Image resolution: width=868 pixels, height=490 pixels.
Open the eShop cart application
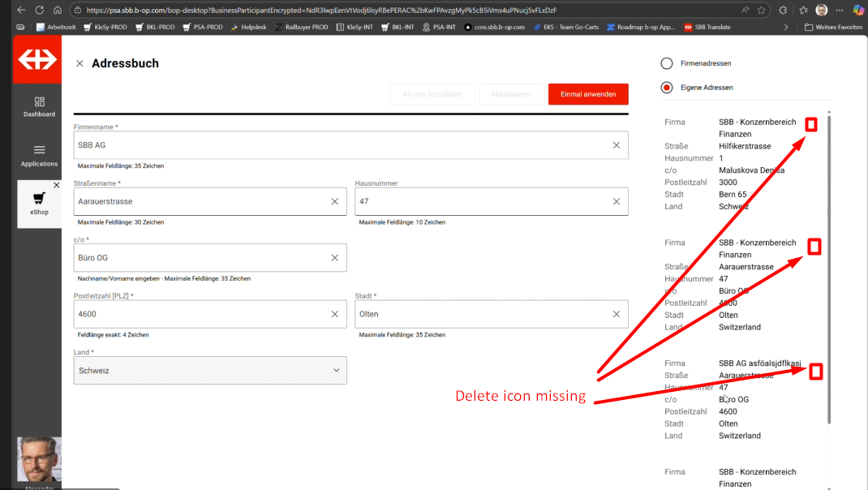39,203
